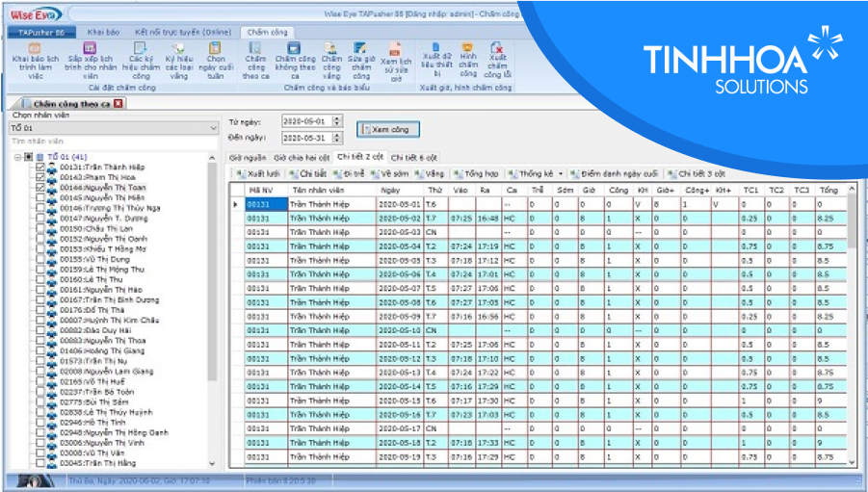The height and width of the screenshot is (492, 868).
Task: Open Kết nối trực tuyến (Online) tab
Action: [x=183, y=32]
